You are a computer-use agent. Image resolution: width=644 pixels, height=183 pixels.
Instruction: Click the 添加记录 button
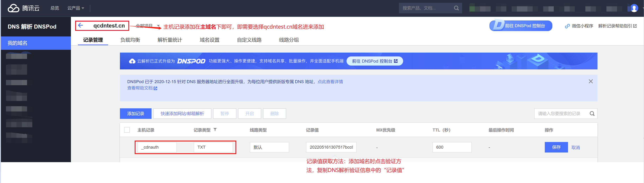[x=136, y=114]
